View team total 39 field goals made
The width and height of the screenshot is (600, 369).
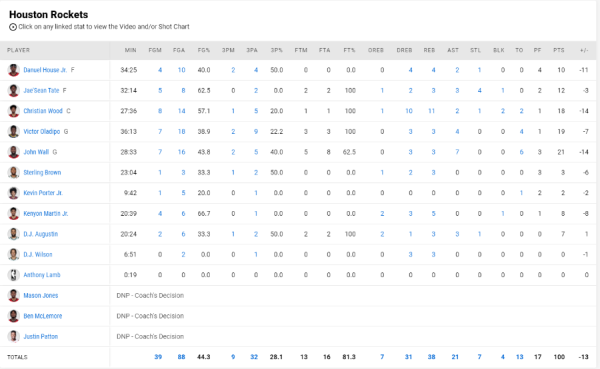(x=158, y=357)
